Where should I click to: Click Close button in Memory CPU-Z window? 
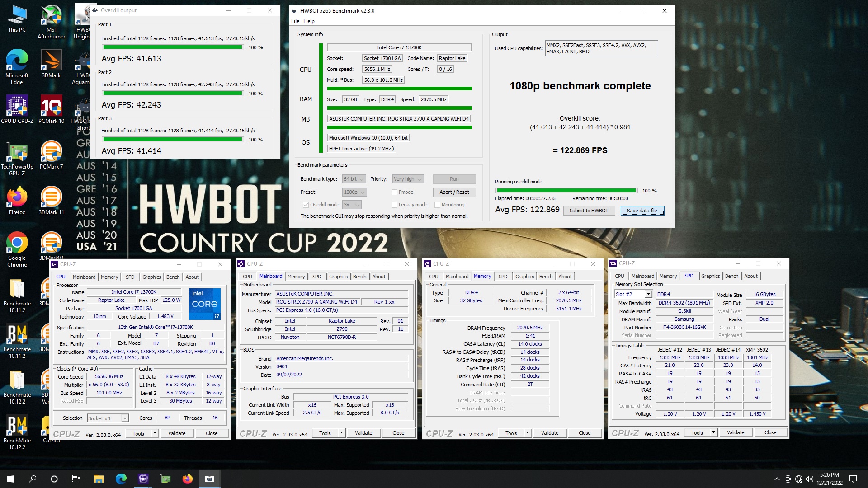click(x=585, y=433)
